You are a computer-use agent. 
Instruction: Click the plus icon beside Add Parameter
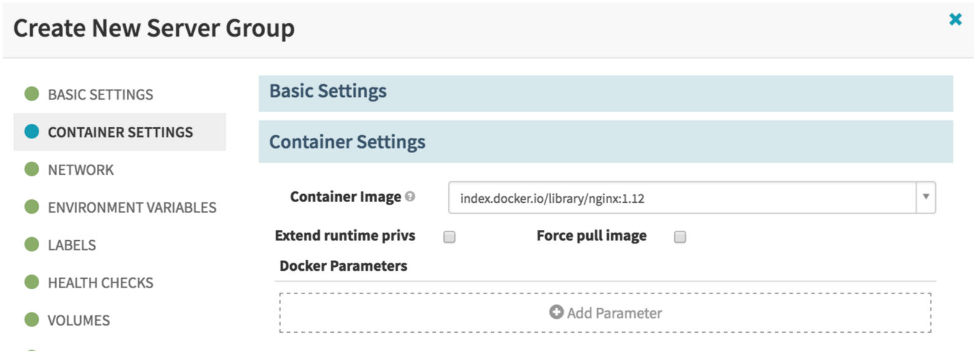pos(556,313)
